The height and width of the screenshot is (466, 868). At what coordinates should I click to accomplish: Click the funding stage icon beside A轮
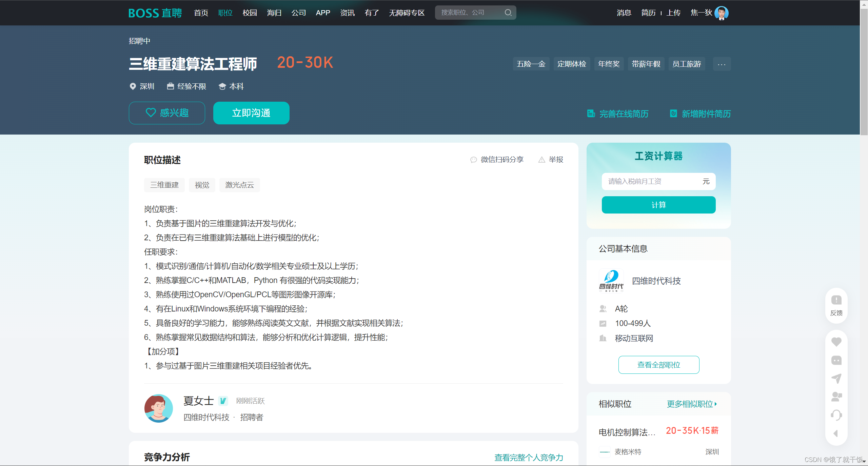click(x=603, y=309)
